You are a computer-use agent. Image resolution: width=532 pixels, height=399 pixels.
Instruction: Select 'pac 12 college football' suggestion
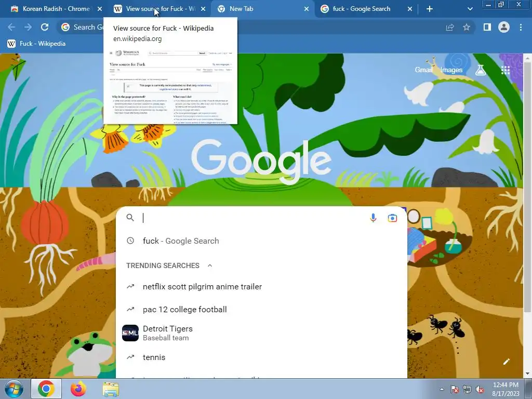point(261,310)
